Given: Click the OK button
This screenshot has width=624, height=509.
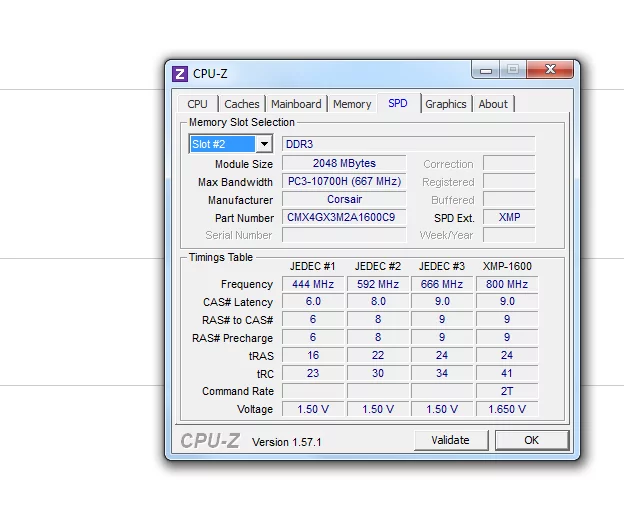Looking at the screenshot, I should click(531, 440).
